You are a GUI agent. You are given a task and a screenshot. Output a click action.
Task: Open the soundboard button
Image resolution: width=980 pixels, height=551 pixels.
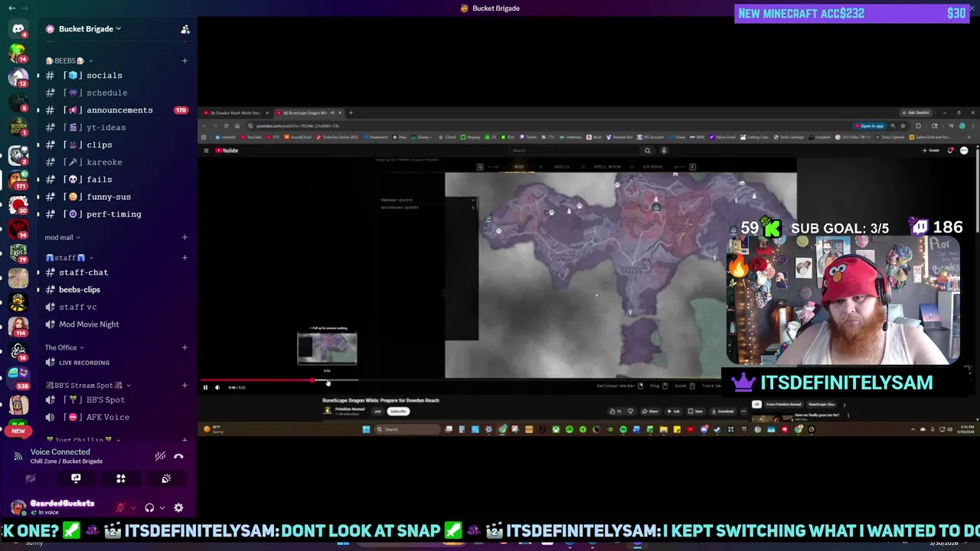[166, 478]
